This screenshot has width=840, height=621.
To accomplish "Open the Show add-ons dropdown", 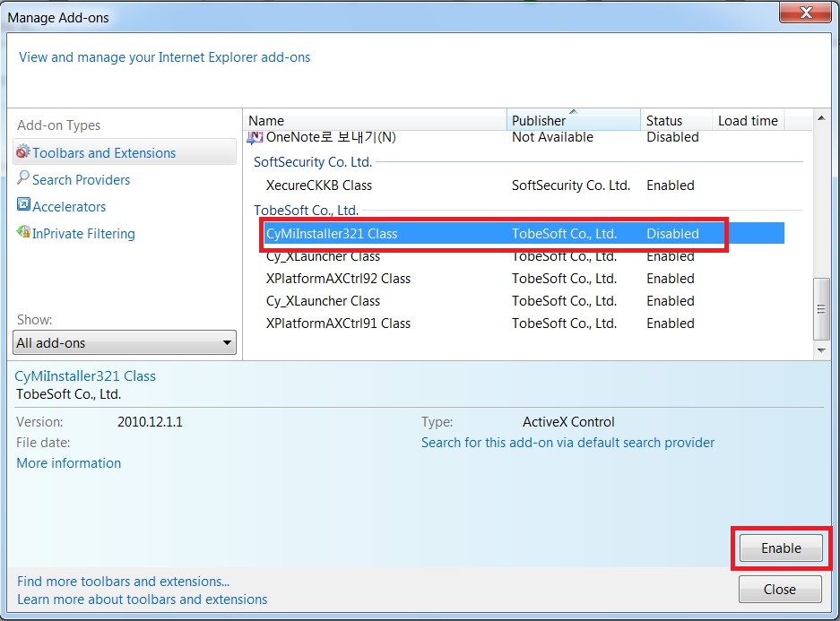I will 126,343.
